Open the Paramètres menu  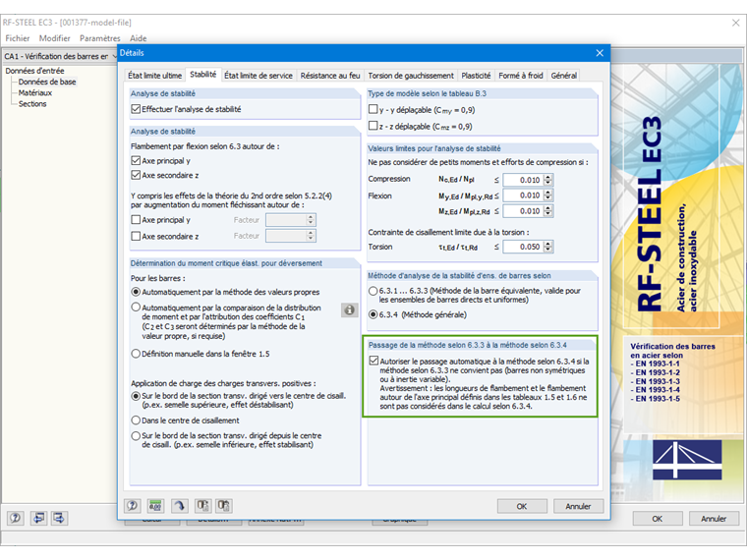pyautogui.click(x=99, y=38)
